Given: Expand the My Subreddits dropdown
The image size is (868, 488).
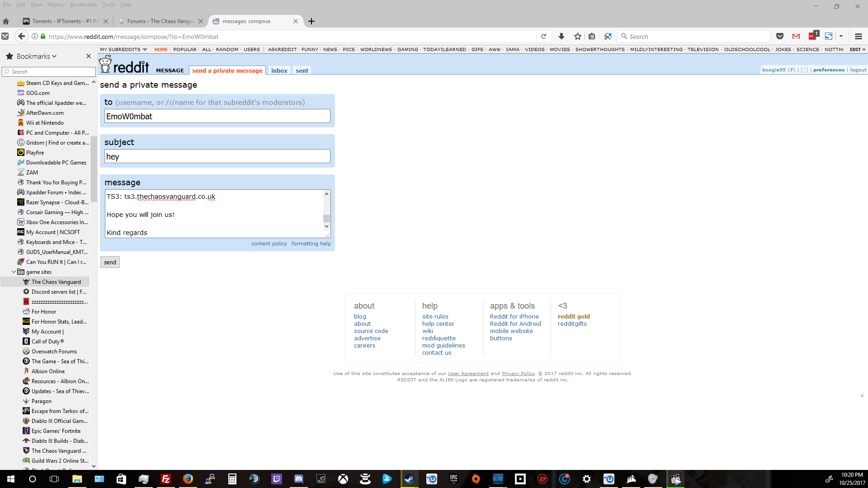Looking at the screenshot, I should pos(123,50).
